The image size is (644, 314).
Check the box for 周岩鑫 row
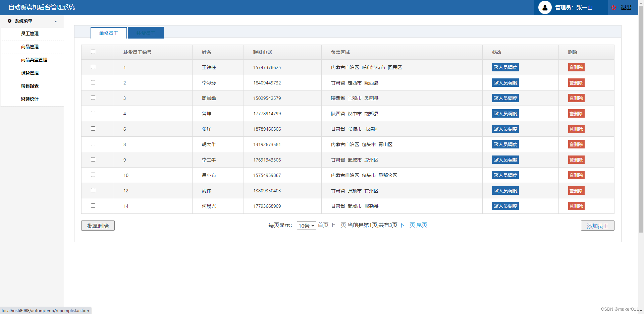click(x=93, y=98)
